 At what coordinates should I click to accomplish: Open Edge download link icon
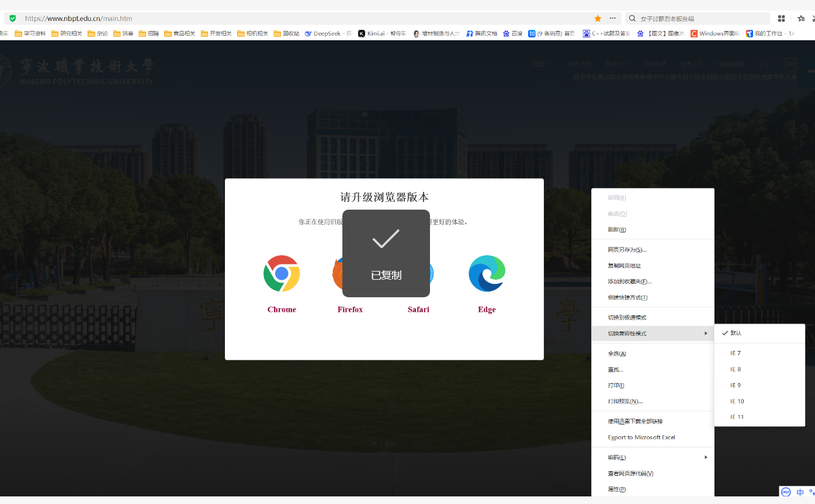pyautogui.click(x=487, y=273)
